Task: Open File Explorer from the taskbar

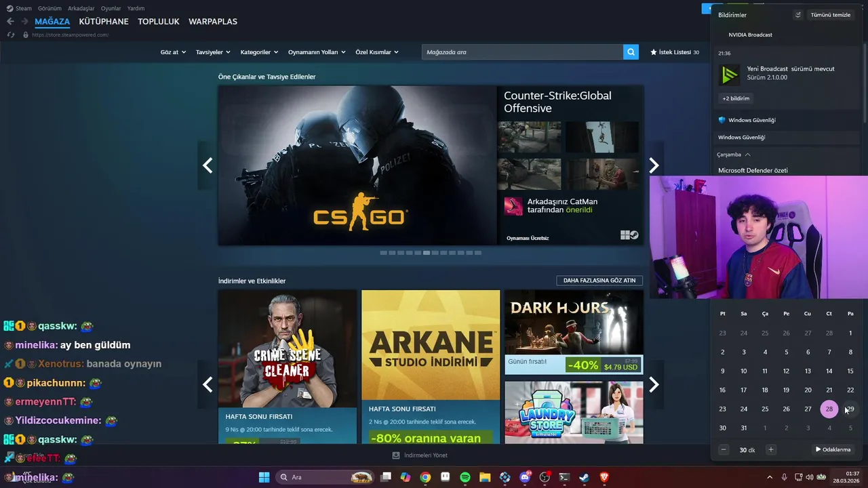Action: (485, 477)
